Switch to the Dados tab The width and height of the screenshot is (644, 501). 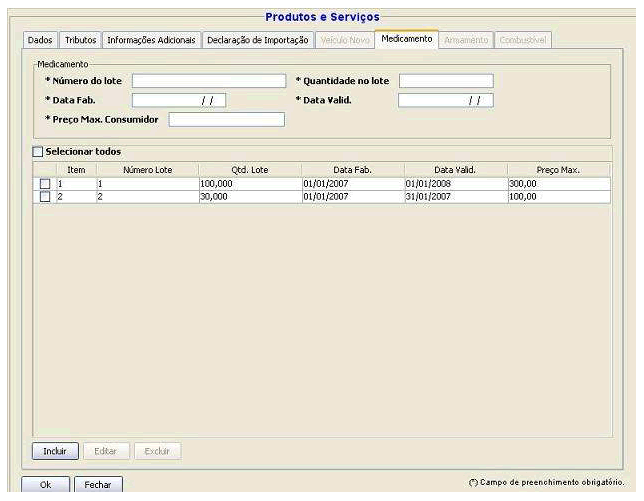click(x=40, y=40)
